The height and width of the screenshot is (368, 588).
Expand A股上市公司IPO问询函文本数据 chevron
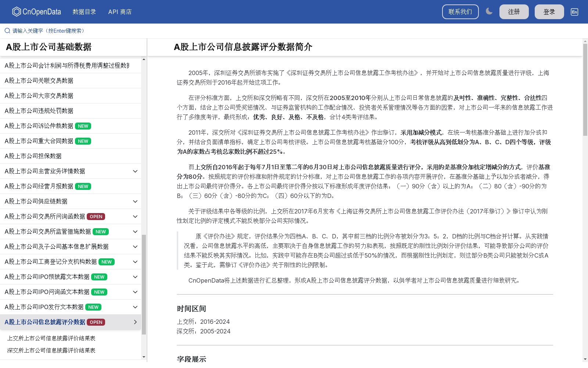(x=135, y=292)
